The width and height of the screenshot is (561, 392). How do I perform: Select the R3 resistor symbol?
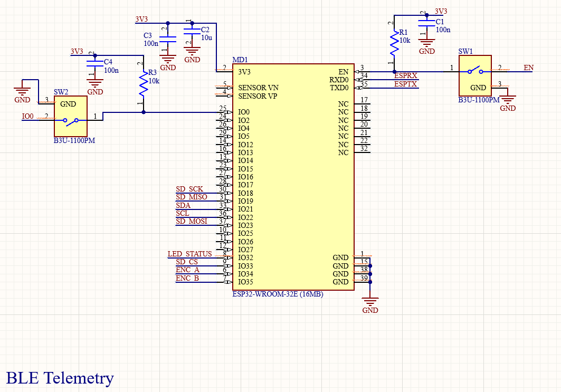[144, 84]
